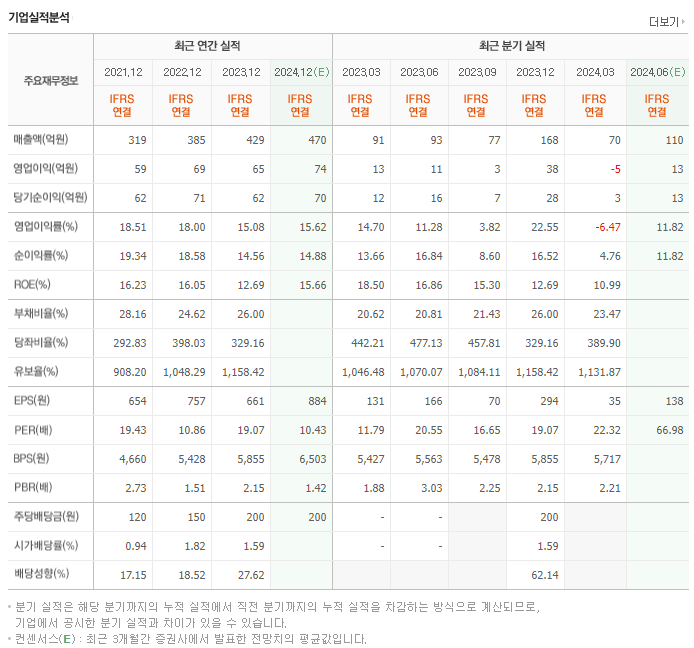The image size is (694, 648).
Task: Click the 2023.12 quarter margin value 22.55
Action: point(545,227)
